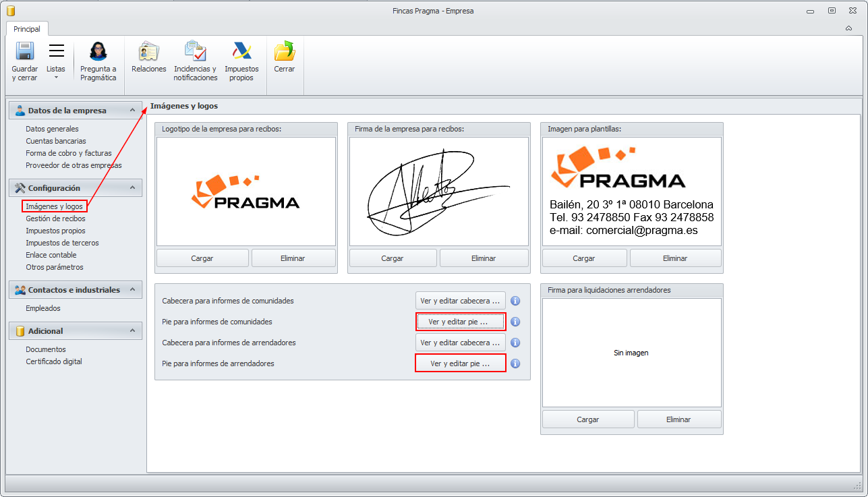Open Datos generales in sidebar
Screen dimensions: 868x497
point(52,129)
